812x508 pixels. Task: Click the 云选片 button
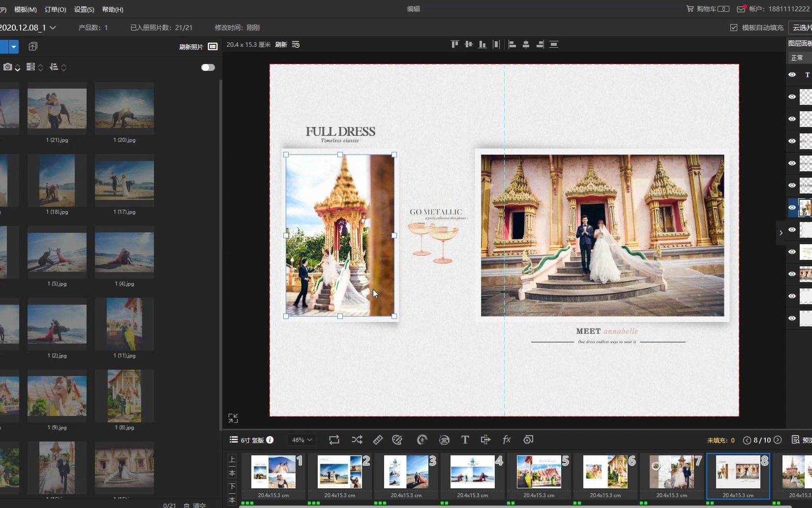pyautogui.click(x=800, y=28)
